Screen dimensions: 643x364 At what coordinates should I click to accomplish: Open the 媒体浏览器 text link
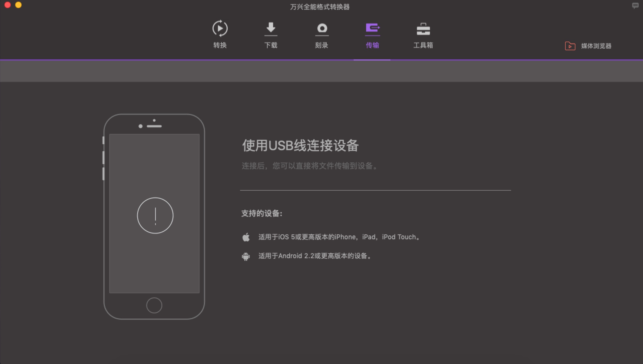(x=596, y=46)
